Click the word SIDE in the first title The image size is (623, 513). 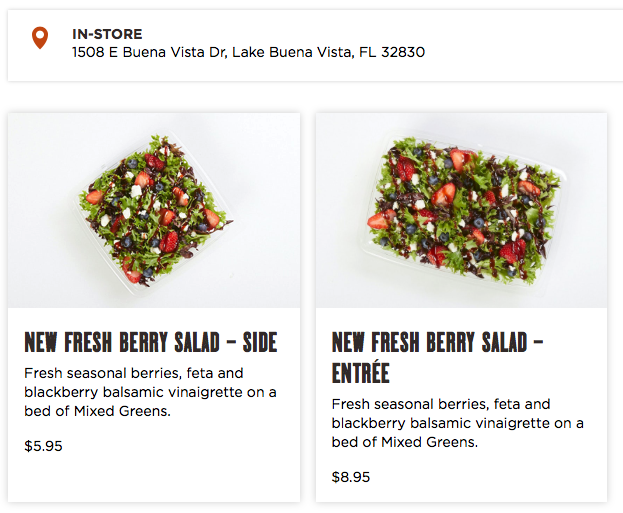tap(258, 342)
